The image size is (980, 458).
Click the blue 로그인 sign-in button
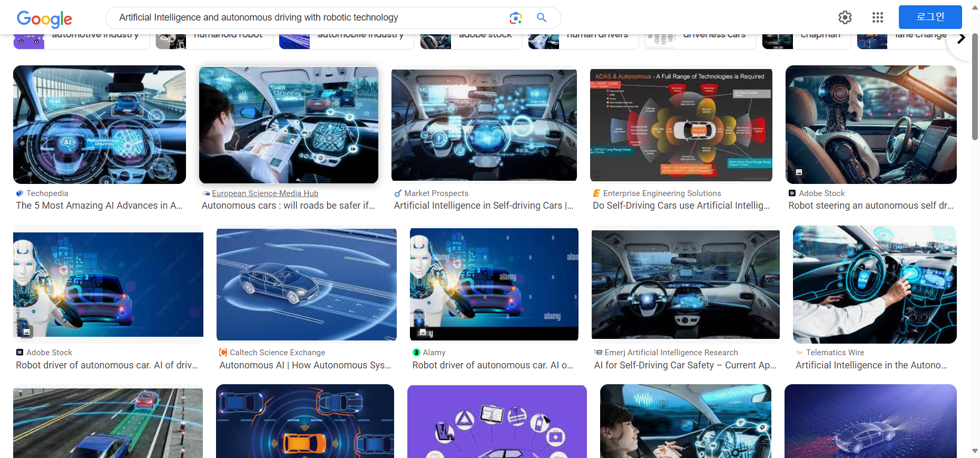pos(930,17)
